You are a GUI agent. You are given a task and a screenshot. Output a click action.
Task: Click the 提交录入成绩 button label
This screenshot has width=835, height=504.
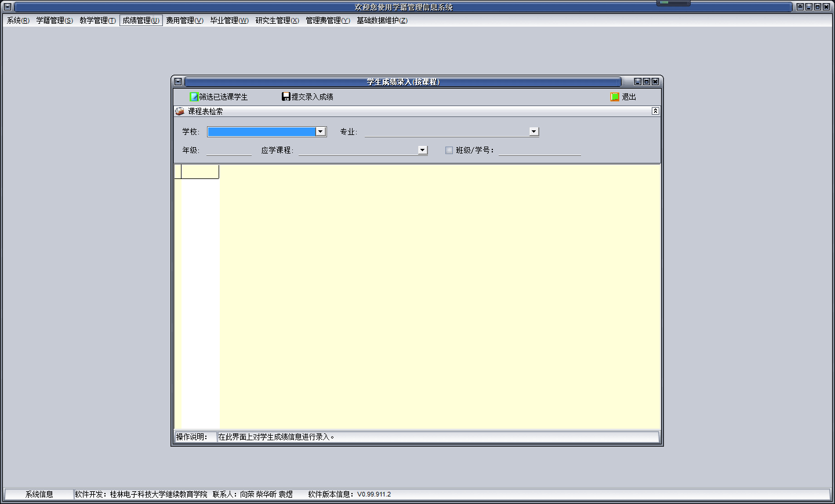[312, 97]
